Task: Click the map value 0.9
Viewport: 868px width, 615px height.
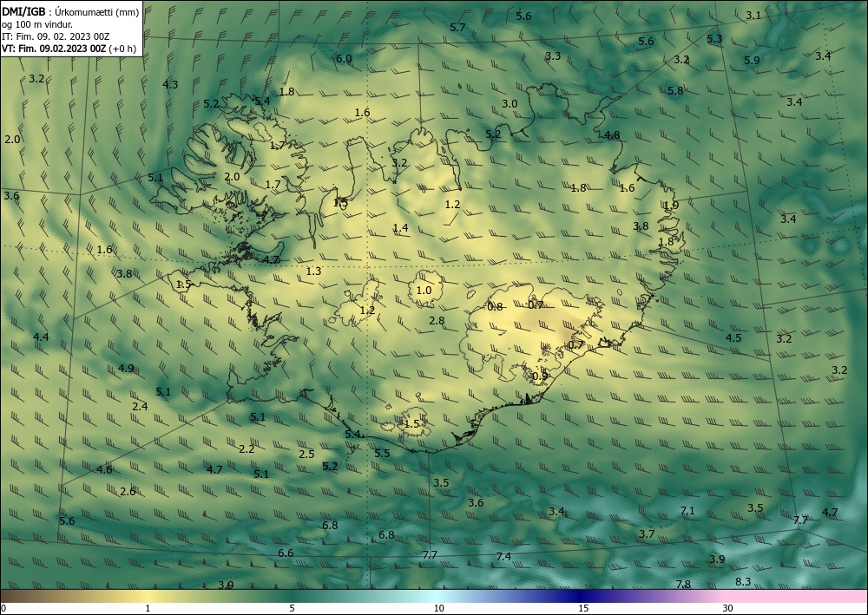Action: tap(540, 376)
